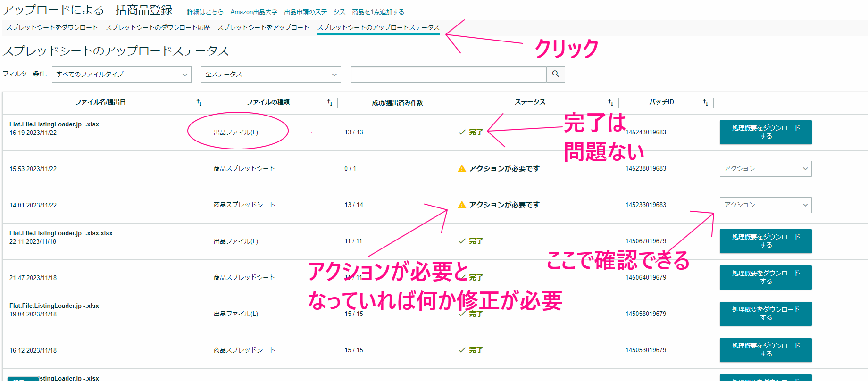Click the 完了 checkmark for batch 145243019683
Screen dimensions: 868x381
point(462,132)
